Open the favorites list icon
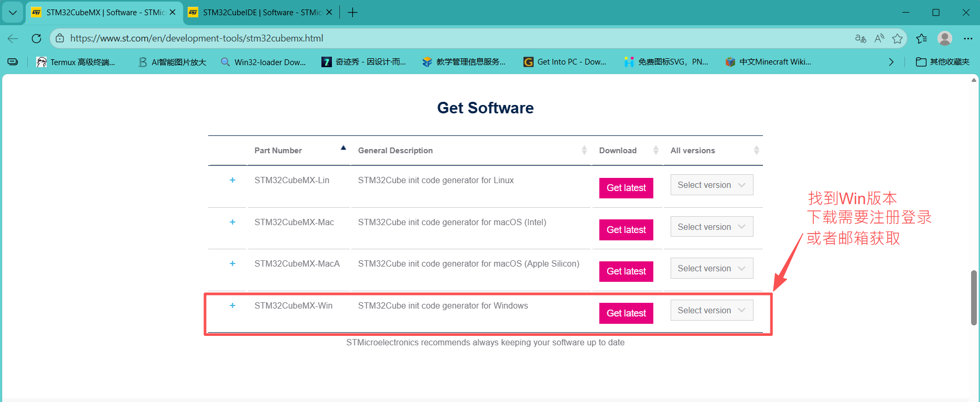The width and height of the screenshot is (980, 402). [x=921, y=38]
